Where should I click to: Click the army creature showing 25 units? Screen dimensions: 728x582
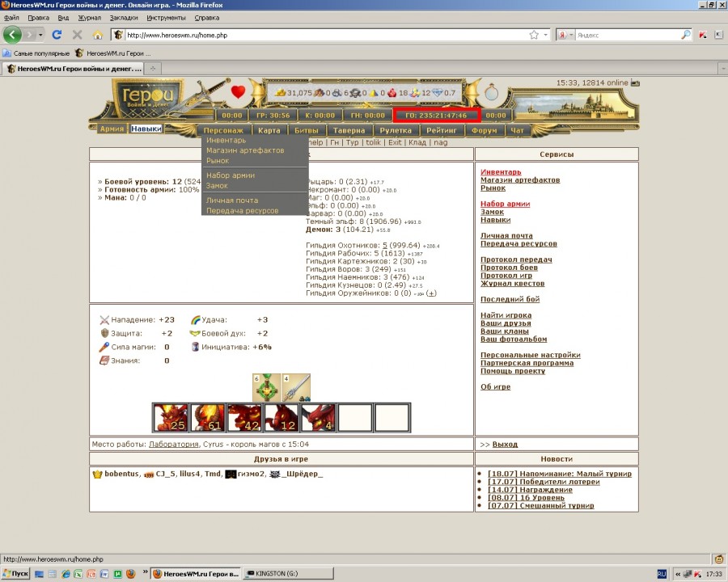(x=171, y=418)
